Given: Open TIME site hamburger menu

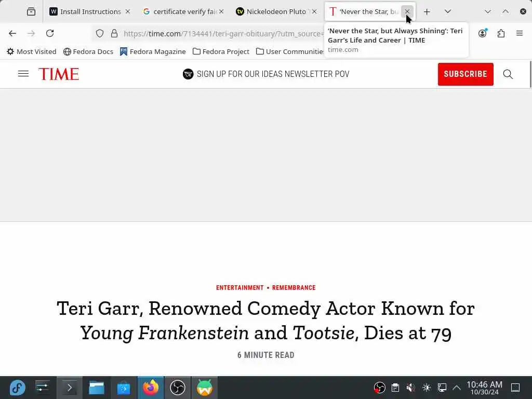Looking at the screenshot, I should (x=23, y=74).
